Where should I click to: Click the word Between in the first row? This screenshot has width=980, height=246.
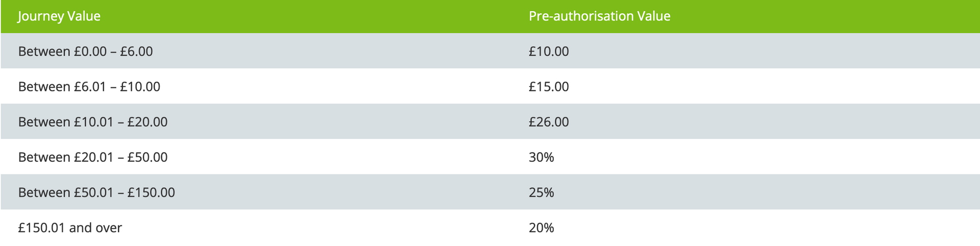(x=44, y=51)
